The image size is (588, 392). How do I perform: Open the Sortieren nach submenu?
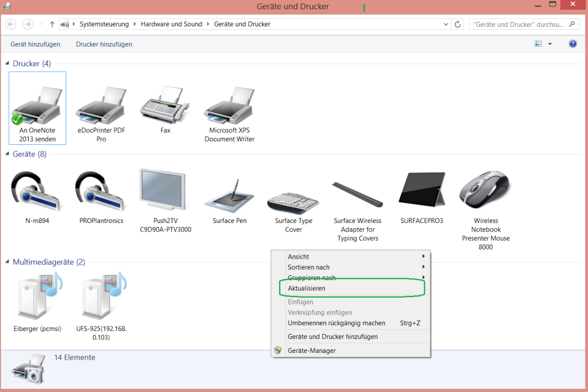(x=351, y=267)
